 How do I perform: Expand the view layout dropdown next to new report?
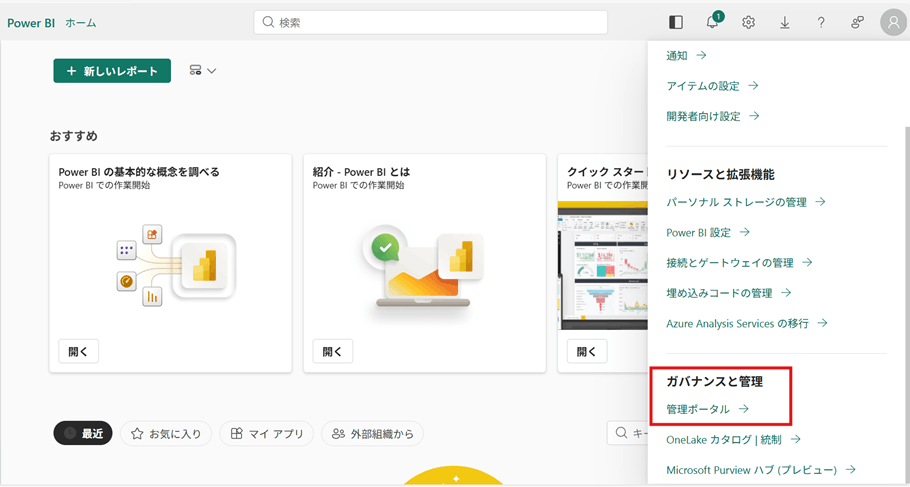point(203,71)
